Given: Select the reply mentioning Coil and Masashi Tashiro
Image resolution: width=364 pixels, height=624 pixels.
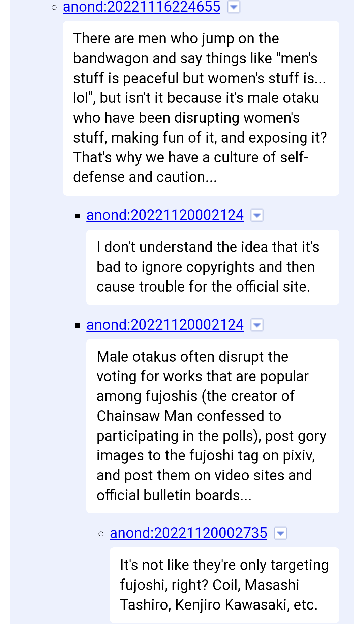Looking at the screenshot, I should tap(224, 585).
